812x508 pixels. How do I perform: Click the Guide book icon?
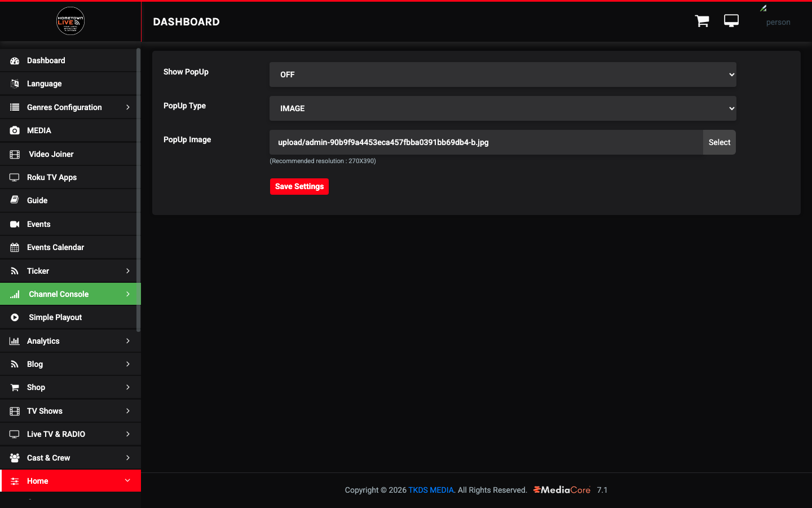[x=15, y=200]
